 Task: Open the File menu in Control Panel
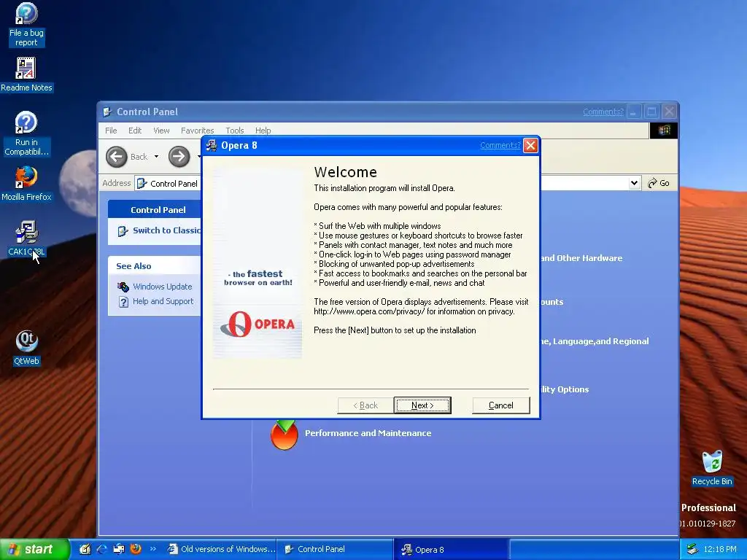point(111,131)
